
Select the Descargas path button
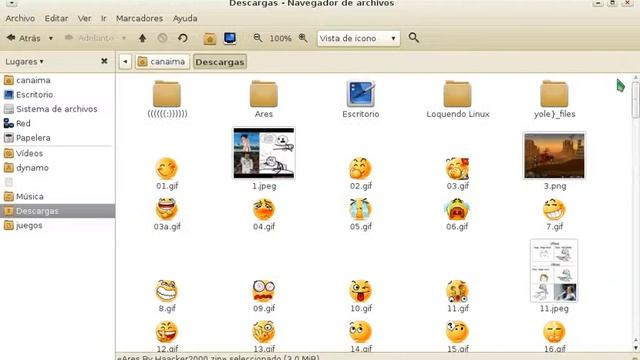tap(220, 62)
